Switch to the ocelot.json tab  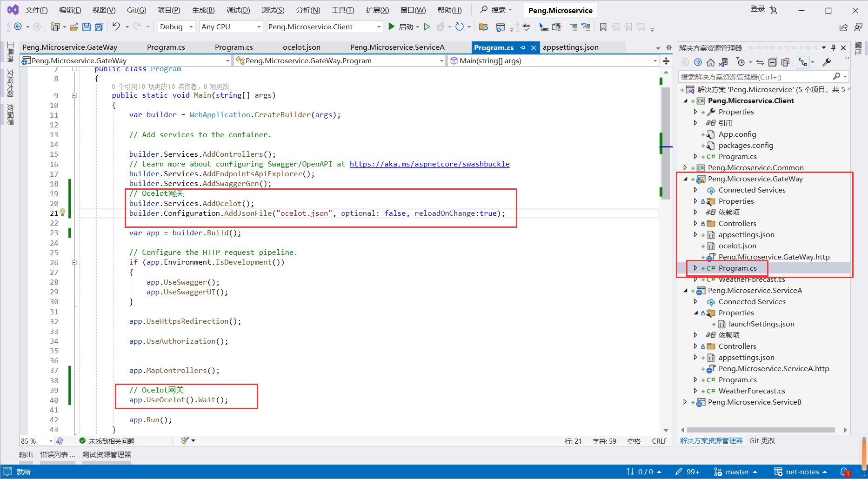point(301,47)
